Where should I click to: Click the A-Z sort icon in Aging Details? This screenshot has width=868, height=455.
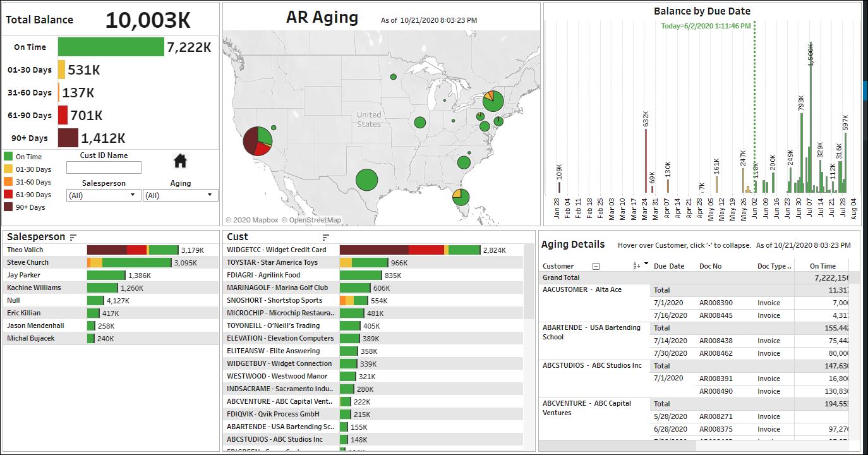(x=636, y=266)
